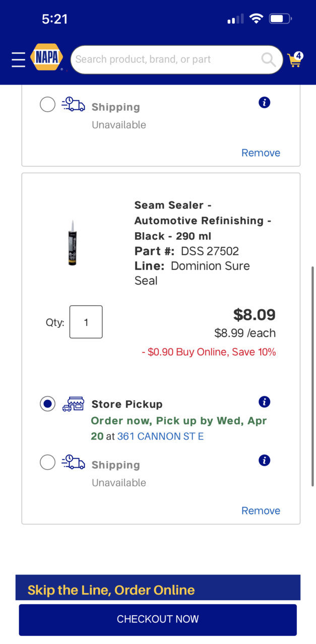Tap the Skip the Line, Order Online banner
Viewport: 316px width, 644px height.
pos(158,588)
